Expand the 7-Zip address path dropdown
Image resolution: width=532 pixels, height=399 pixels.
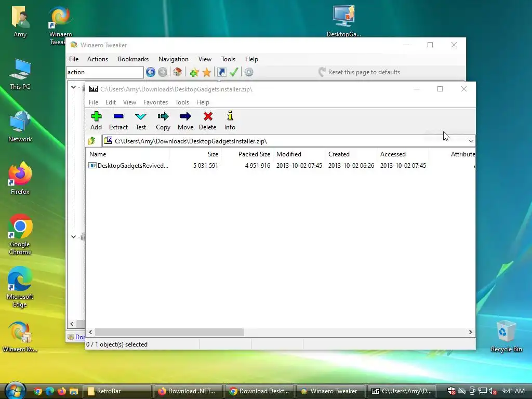[471, 141]
